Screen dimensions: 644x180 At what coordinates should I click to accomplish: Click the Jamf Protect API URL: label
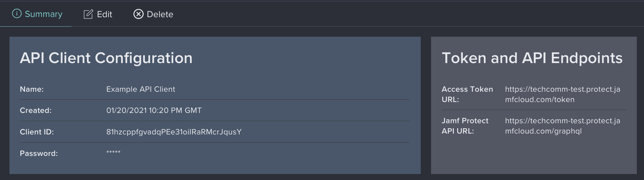click(x=465, y=126)
